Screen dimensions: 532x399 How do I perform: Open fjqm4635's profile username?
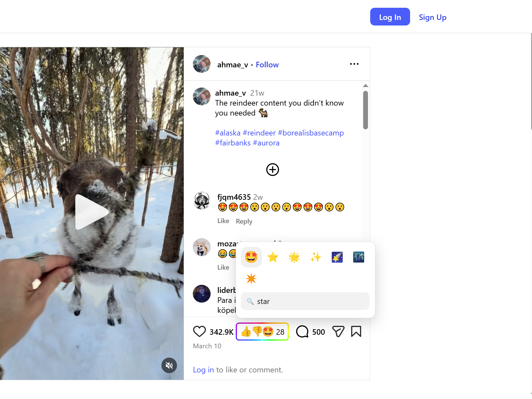click(x=234, y=197)
